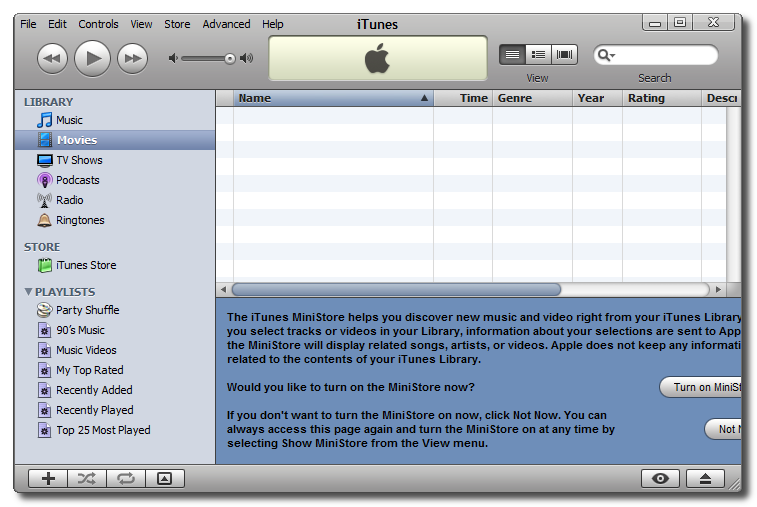The image size is (757, 507).
Task: Select the Party Shuffle playlist
Action: (x=115, y=310)
